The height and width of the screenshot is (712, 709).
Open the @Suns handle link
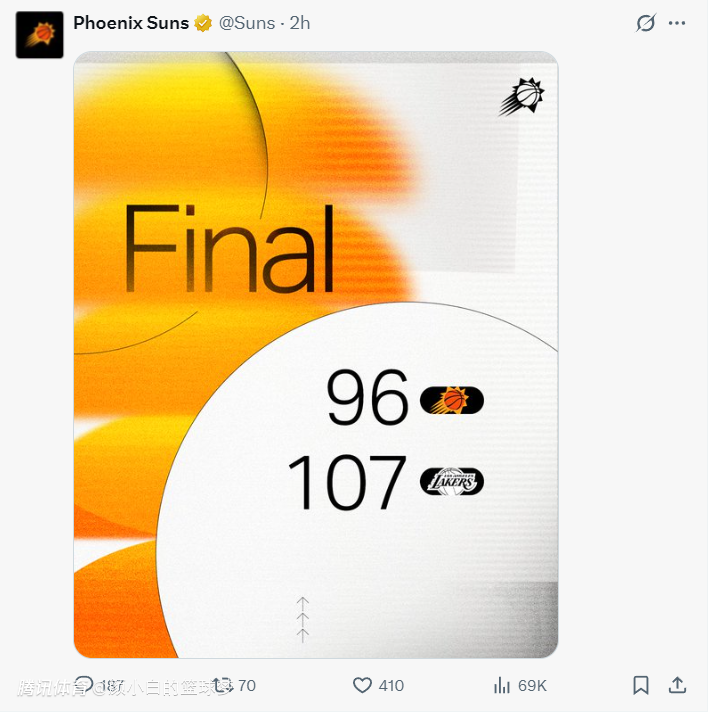(247, 23)
